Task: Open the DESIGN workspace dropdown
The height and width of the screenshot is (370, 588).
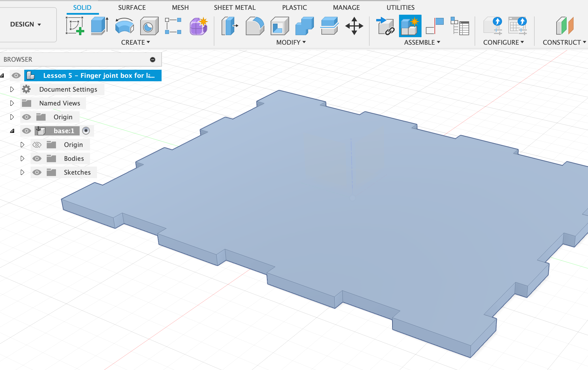Action: tap(25, 24)
